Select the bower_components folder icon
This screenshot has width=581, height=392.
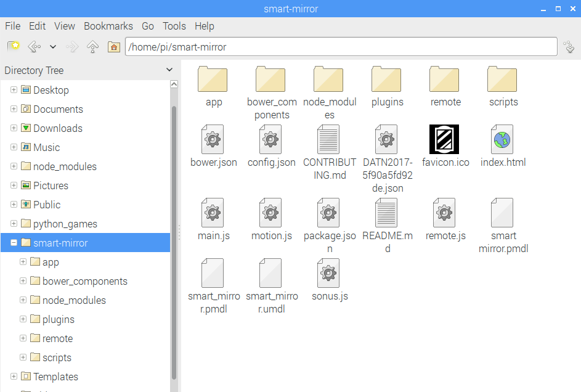tap(270, 79)
